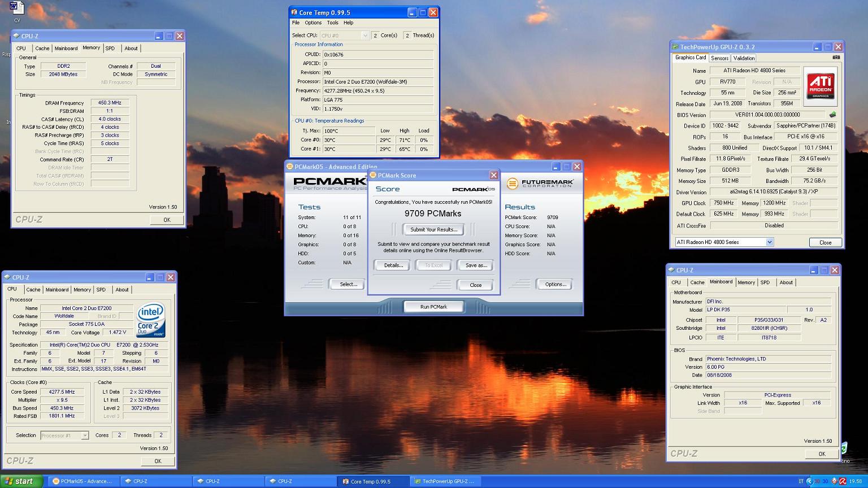Open the CV document desktop icon
Screen dimensions: 868x488
tap(17, 11)
